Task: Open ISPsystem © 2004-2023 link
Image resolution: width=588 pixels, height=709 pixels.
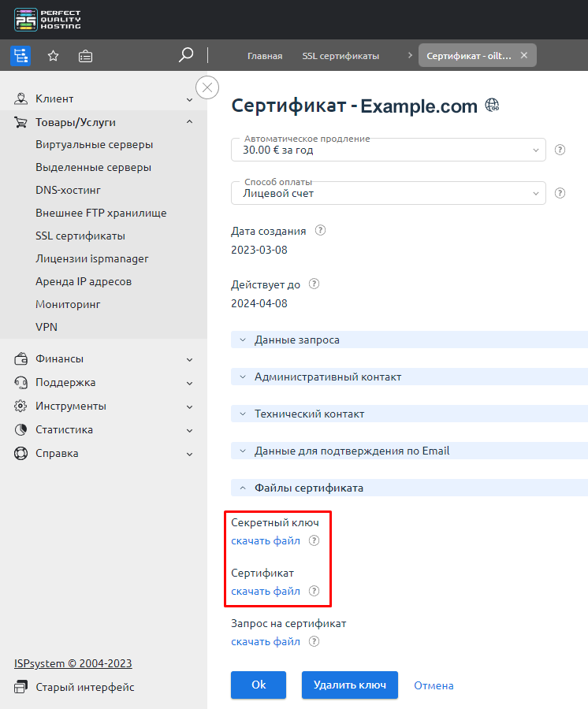Action: coord(73,663)
